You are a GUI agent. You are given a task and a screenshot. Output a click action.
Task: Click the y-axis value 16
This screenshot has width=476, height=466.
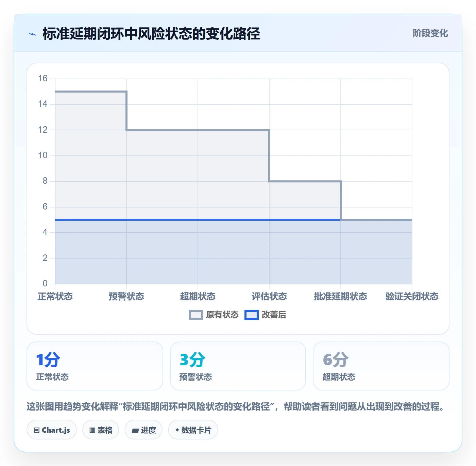43,79
